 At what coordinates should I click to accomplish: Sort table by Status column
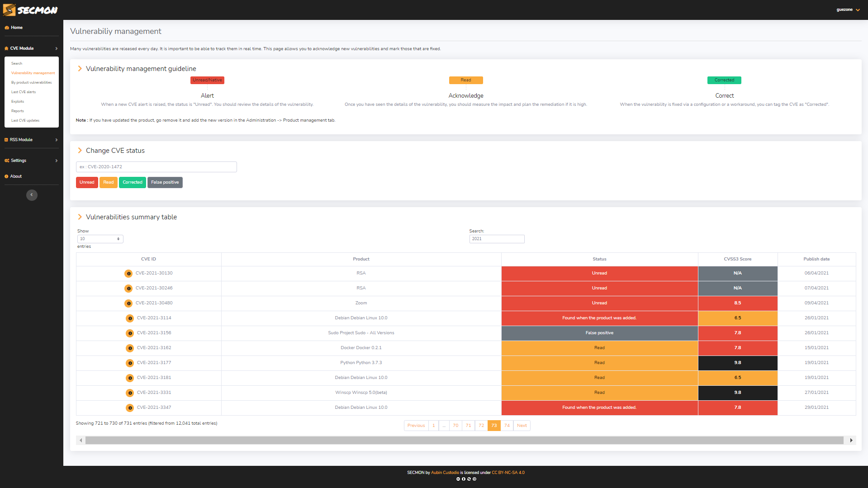599,259
